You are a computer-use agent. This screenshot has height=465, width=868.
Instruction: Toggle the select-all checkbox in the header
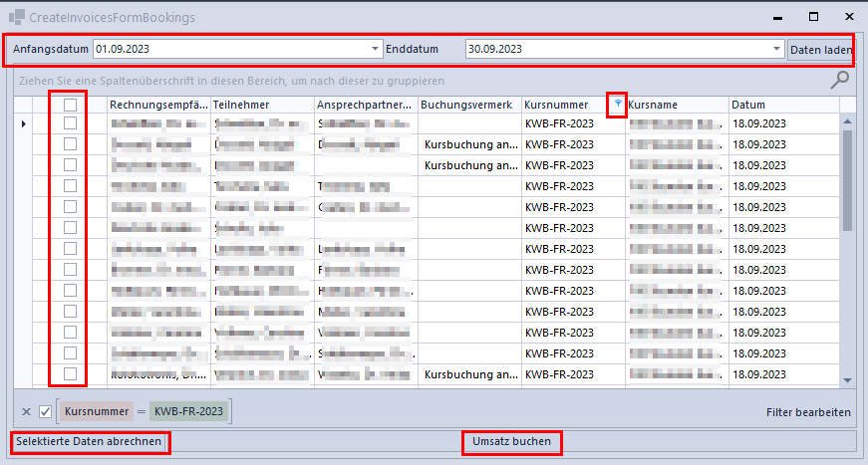[70, 105]
